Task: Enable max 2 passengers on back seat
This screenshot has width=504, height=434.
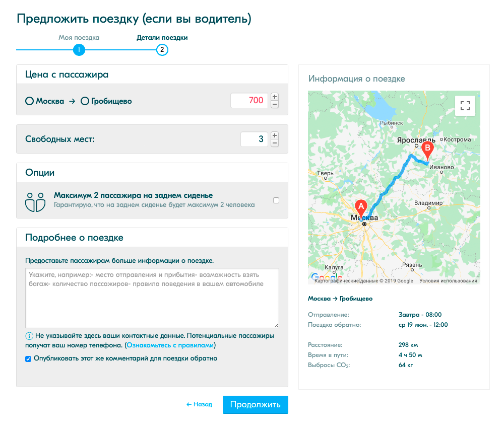Action: (x=276, y=200)
